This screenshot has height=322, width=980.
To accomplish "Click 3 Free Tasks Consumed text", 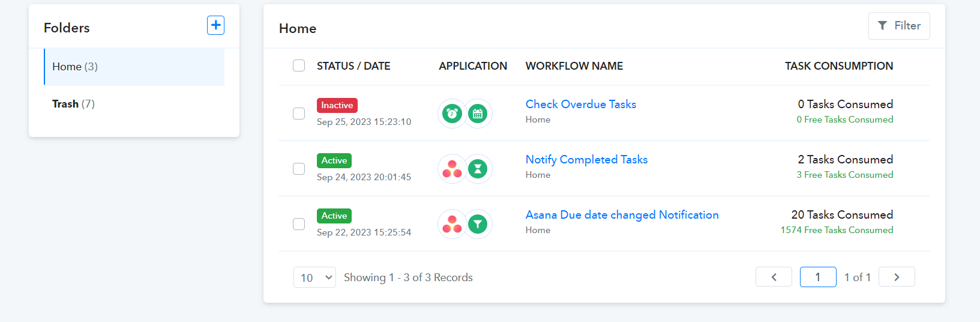I will (x=845, y=175).
